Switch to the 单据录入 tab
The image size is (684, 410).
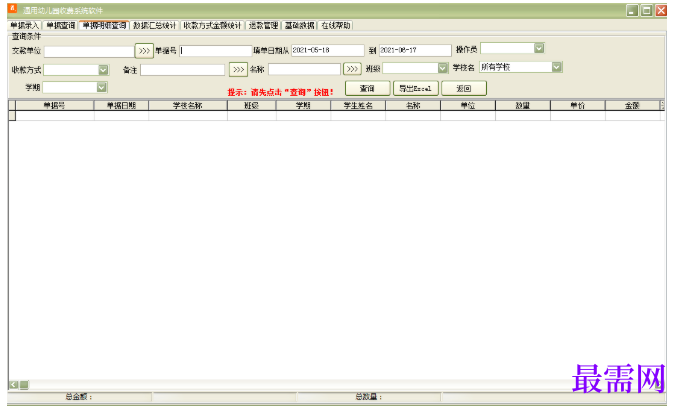coord(25,25)
